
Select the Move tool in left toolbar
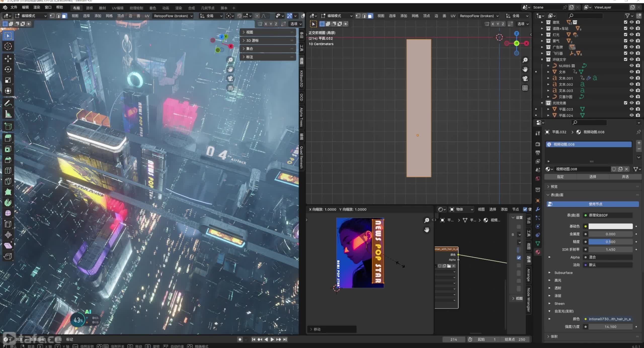[x=8, y=59]
